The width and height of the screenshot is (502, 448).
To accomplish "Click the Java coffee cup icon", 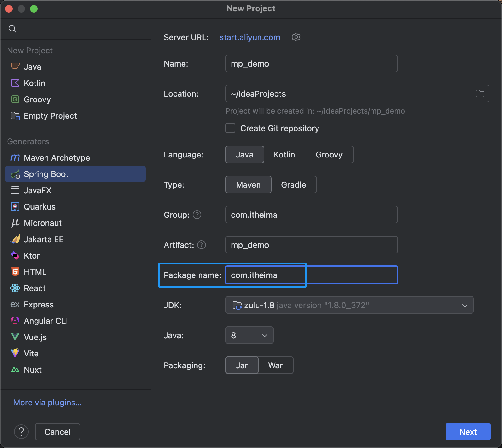I will 15,67.
